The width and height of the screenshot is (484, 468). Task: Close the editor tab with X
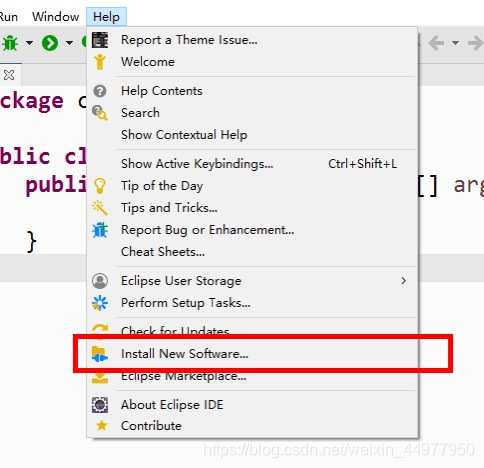(9, 75)
